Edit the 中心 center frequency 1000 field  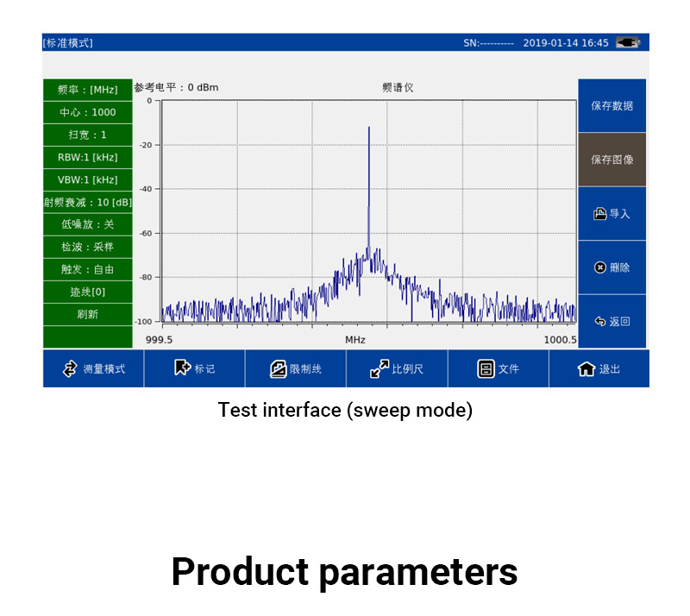(x=87, y=112)
